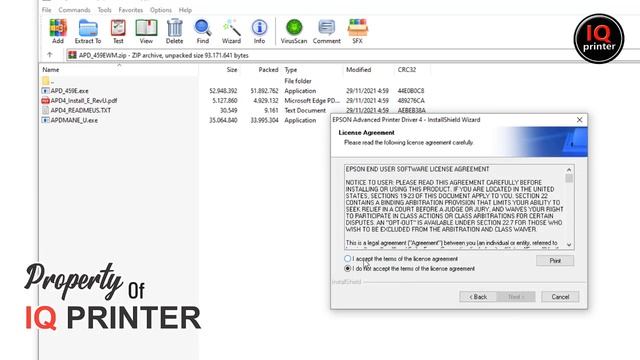
Task: Select file name APD4_READMEUS.TXT
Action: tap(81, 110)
